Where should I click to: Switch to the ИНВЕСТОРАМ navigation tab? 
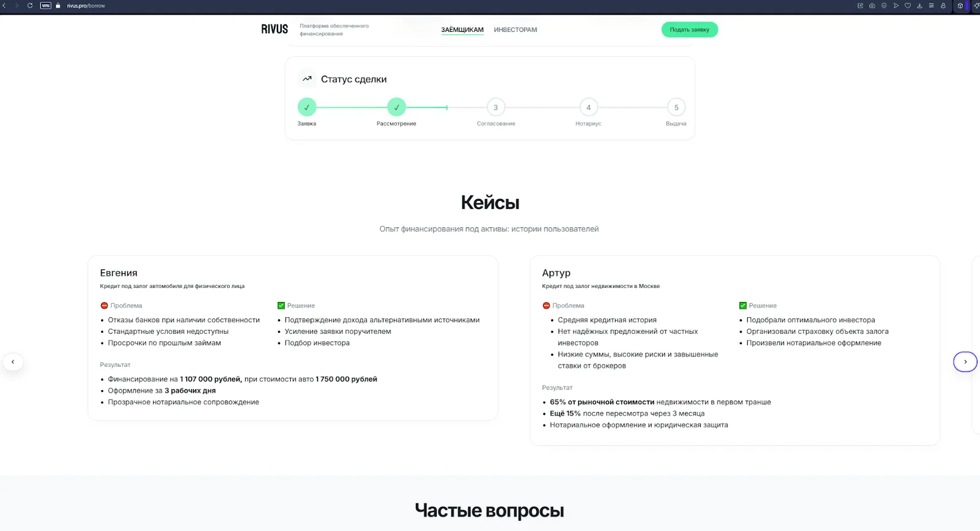515,29
